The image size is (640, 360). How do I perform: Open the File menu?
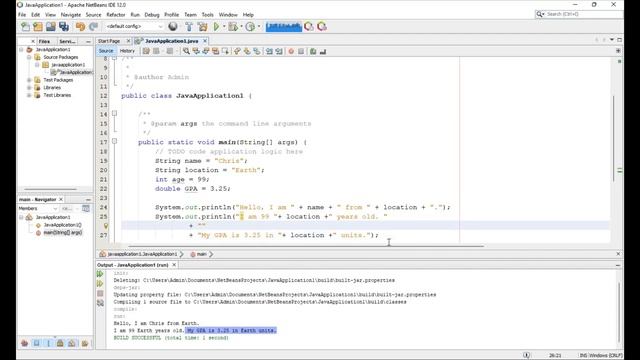[22, 15]
